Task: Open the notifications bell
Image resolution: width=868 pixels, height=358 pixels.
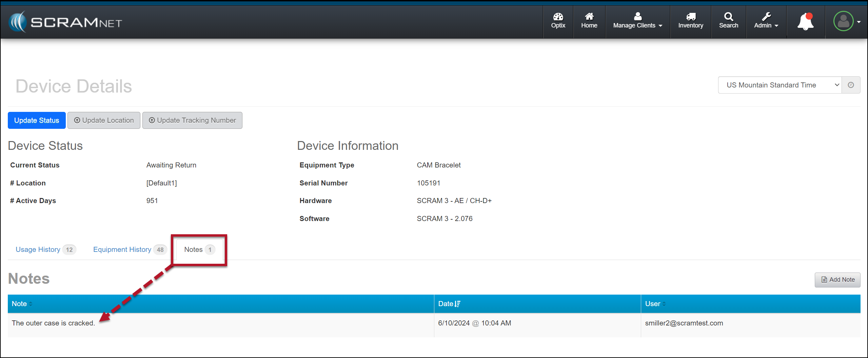Action: tap(805, 22)
